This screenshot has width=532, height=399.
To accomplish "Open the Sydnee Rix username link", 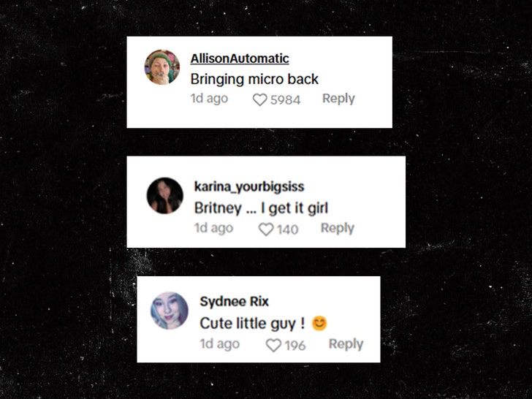I will click(234, 301).
